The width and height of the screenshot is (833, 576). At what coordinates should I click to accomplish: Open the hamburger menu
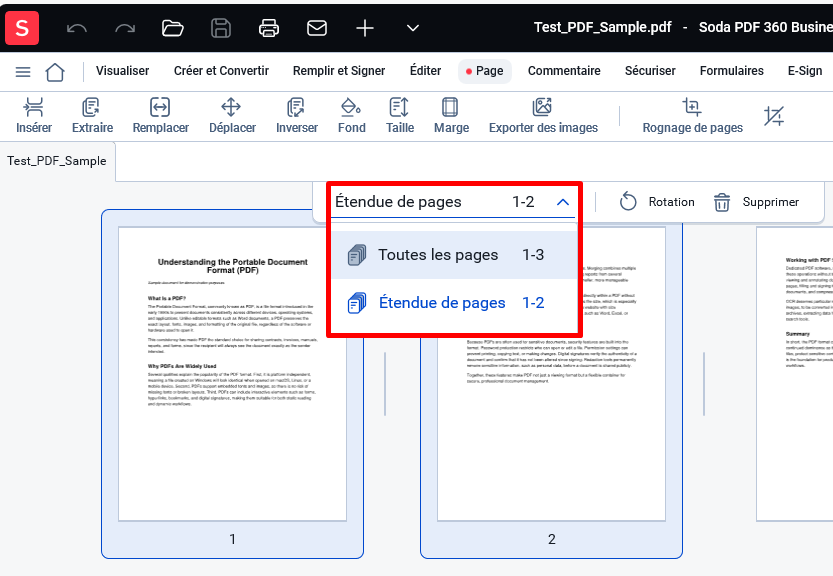click(x=23, y=72)
